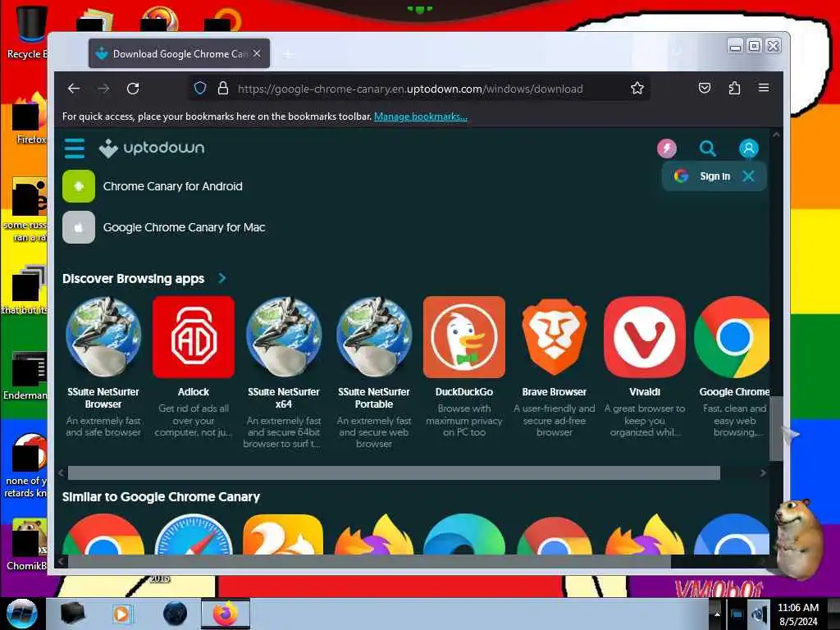Open the Uptodown search magnifier
Viewport: 840px width, 630px height.
point(708,148)
